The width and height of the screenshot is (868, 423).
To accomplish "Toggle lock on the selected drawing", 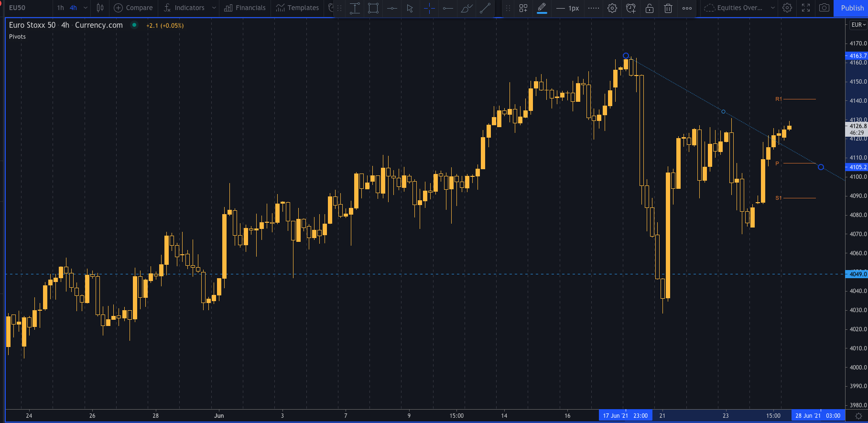I will click(650, 8).
